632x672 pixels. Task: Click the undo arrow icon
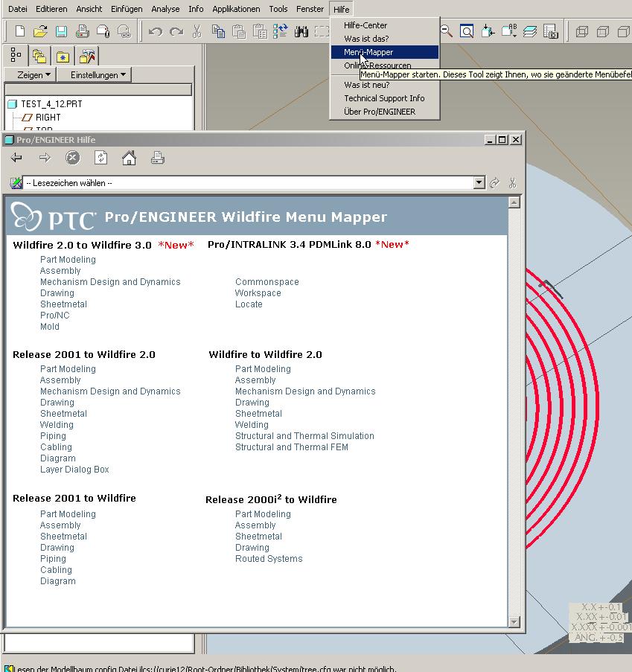(x=156, y=31)
